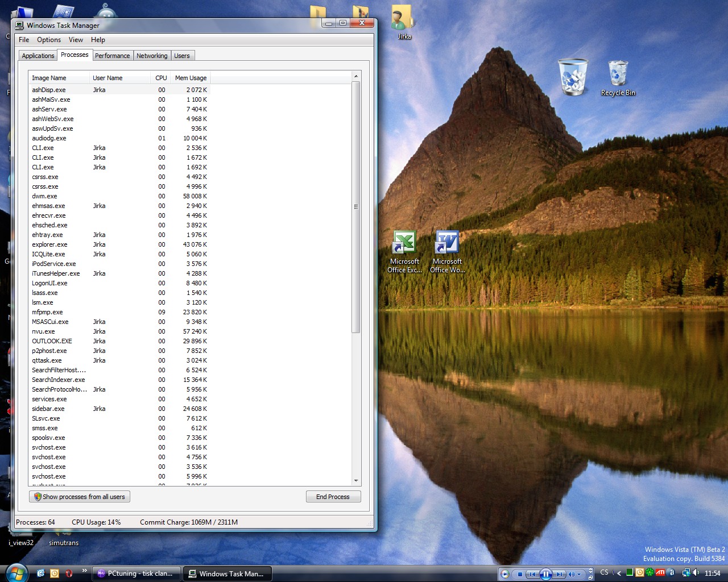Open the File menu in Task Manager
This screenshot has height=582, width=728.
tap(24, 40)
